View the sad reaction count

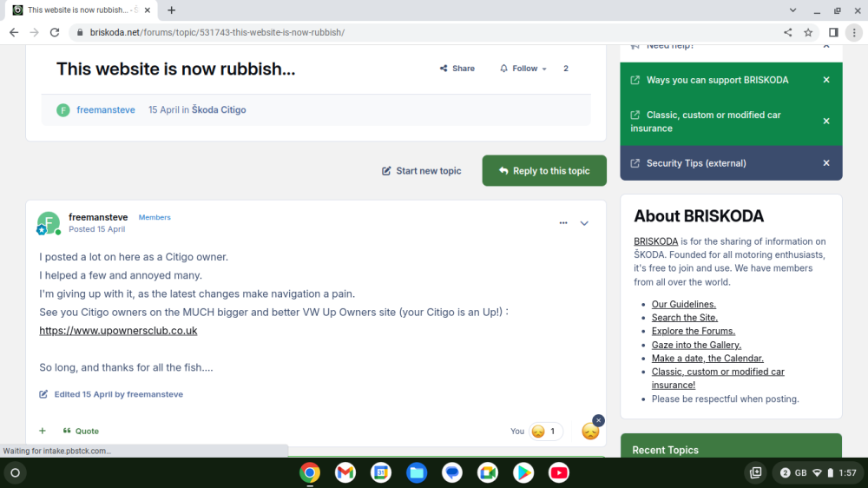click(x=545, y=431)
